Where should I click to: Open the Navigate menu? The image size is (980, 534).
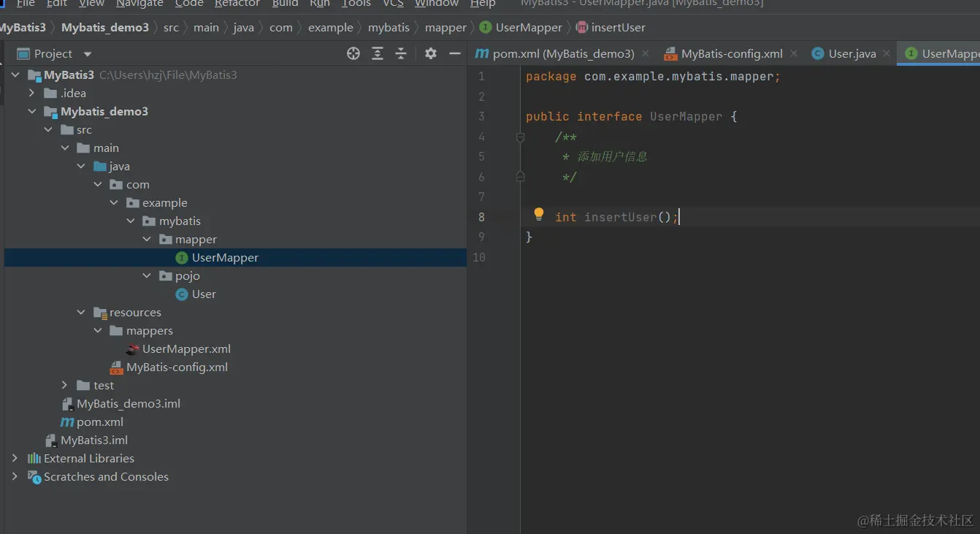[x=139, y=4]
